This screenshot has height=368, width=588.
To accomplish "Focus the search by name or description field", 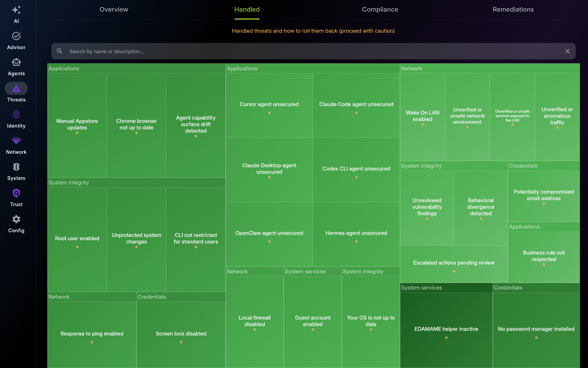I will click(x=313, y=51).
